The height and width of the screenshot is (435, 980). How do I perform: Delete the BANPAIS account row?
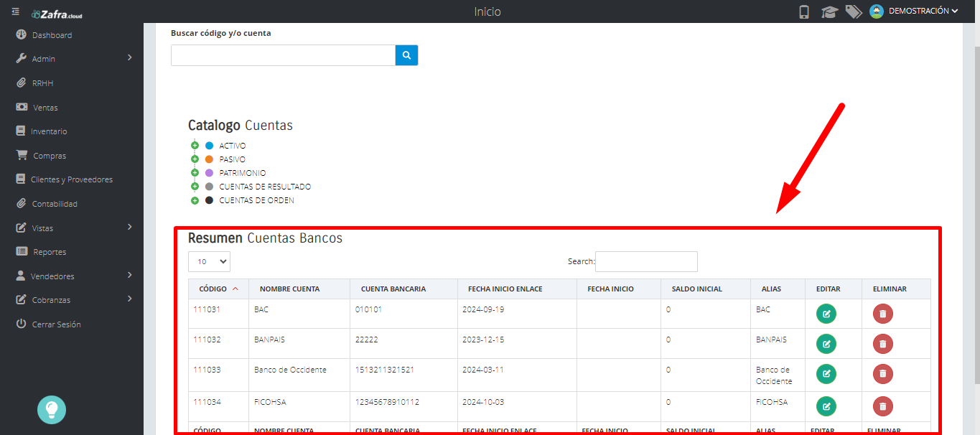(883, 344)
